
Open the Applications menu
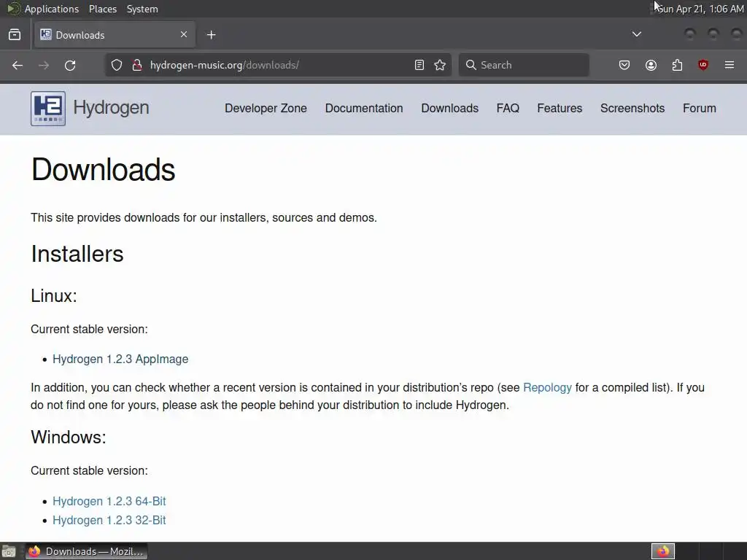point(52,9)
